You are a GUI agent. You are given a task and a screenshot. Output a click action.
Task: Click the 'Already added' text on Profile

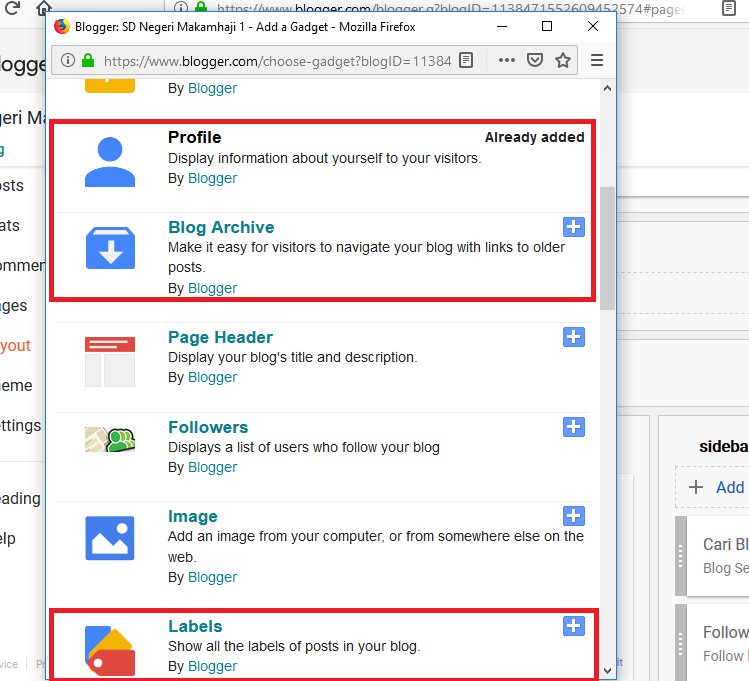pyautogui.click(x=535, y=138)
